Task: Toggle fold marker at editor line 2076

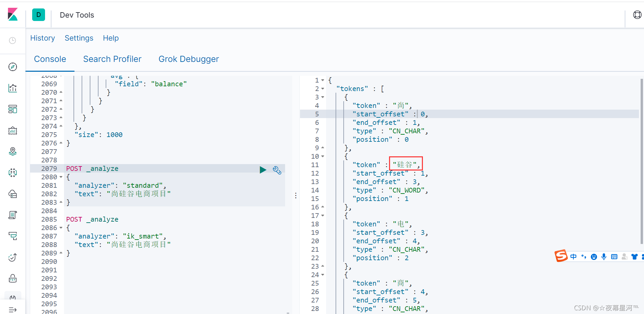Action: point(61,143)
